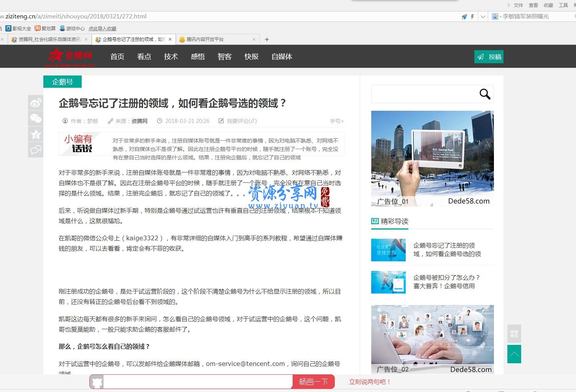Click the comment bubble sidebar icon
Image resolution: width=576 pixels, height=392 pixels.
(36, 150)
